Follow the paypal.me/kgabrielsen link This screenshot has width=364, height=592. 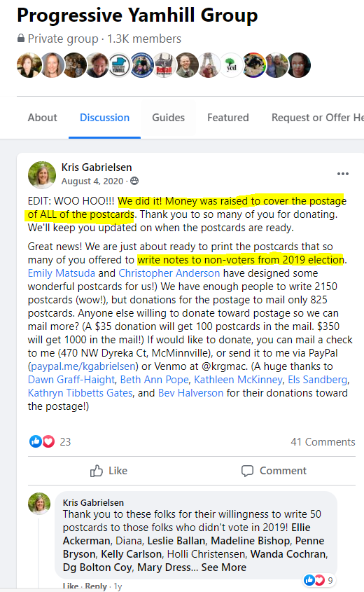(x=83, y=366)
